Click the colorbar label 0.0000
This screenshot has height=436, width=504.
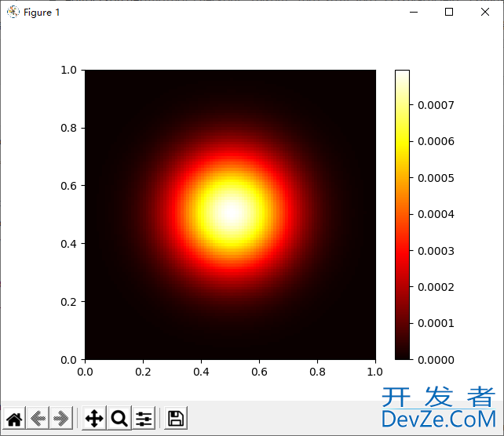coord(436,360)
